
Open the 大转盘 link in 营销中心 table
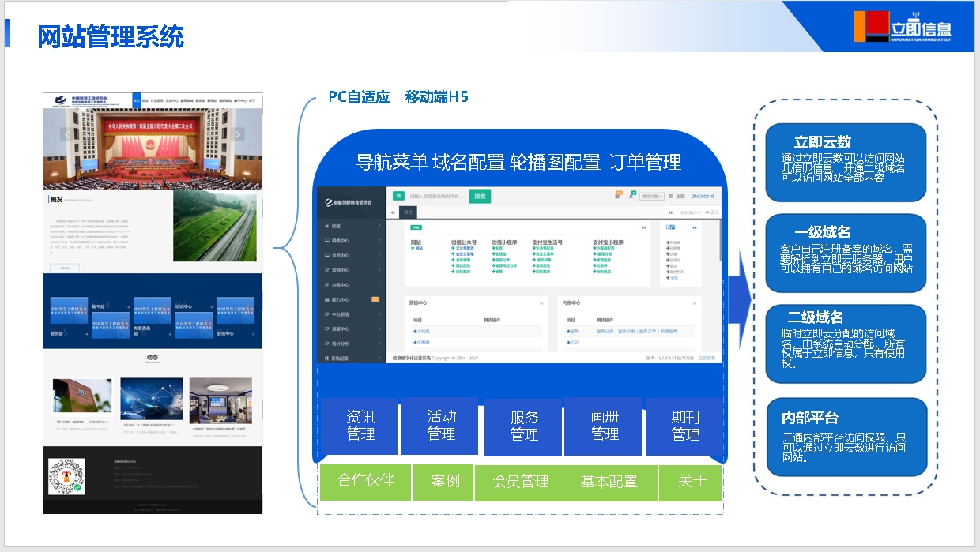(421, 331)
